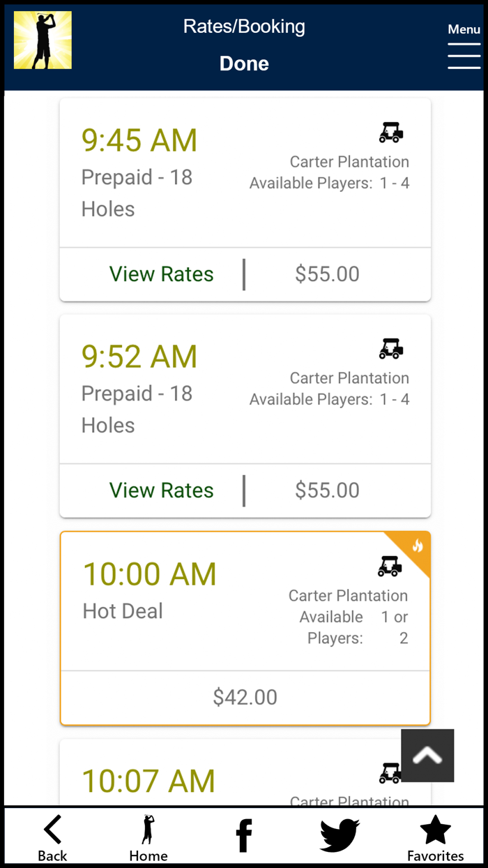This screenshot has height=868, width=488.
Task: Tap the golf cart icon on 9:45 AM tee time
Action: coord(391,131)
